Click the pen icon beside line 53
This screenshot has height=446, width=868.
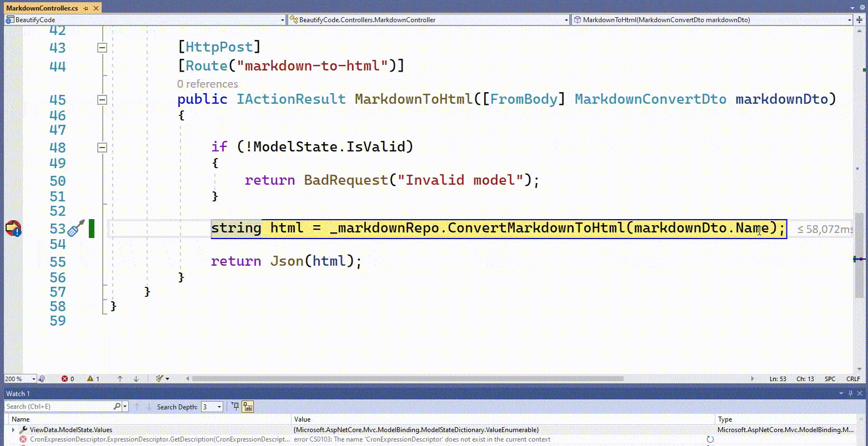click(75, 229)
